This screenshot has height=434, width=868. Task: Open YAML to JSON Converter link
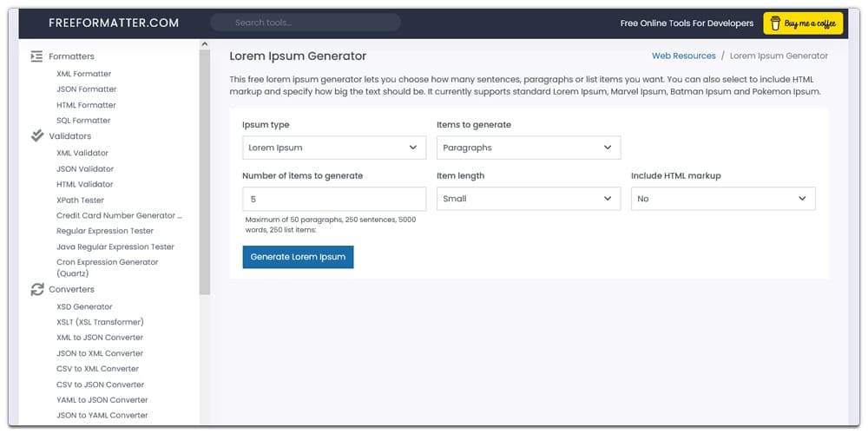pos(102,399)
